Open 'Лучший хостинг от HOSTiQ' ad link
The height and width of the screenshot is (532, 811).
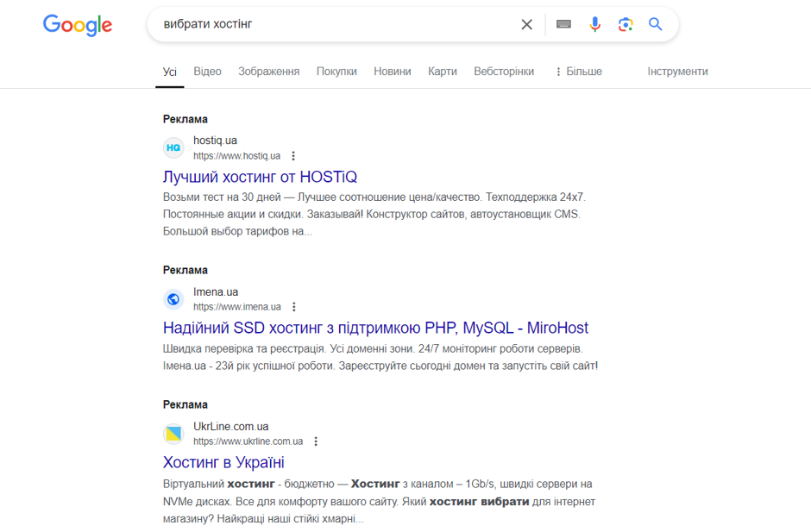coord(261,177)
